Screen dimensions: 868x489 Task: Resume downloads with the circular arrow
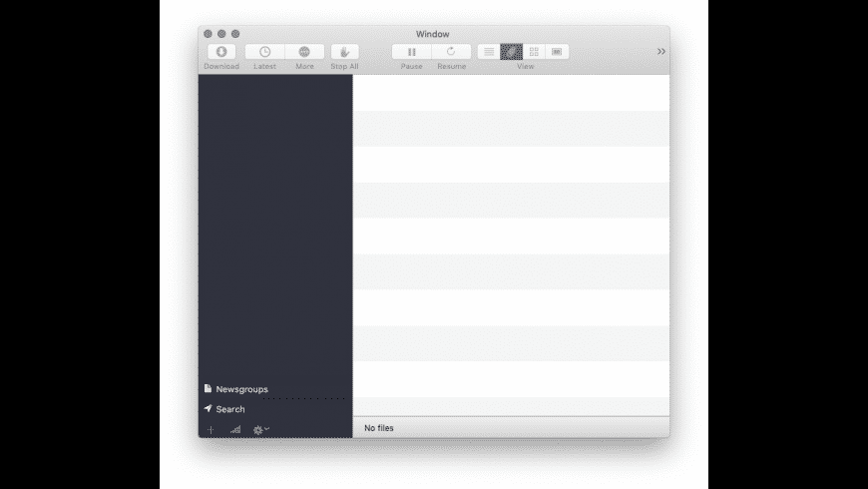(451, 52)
